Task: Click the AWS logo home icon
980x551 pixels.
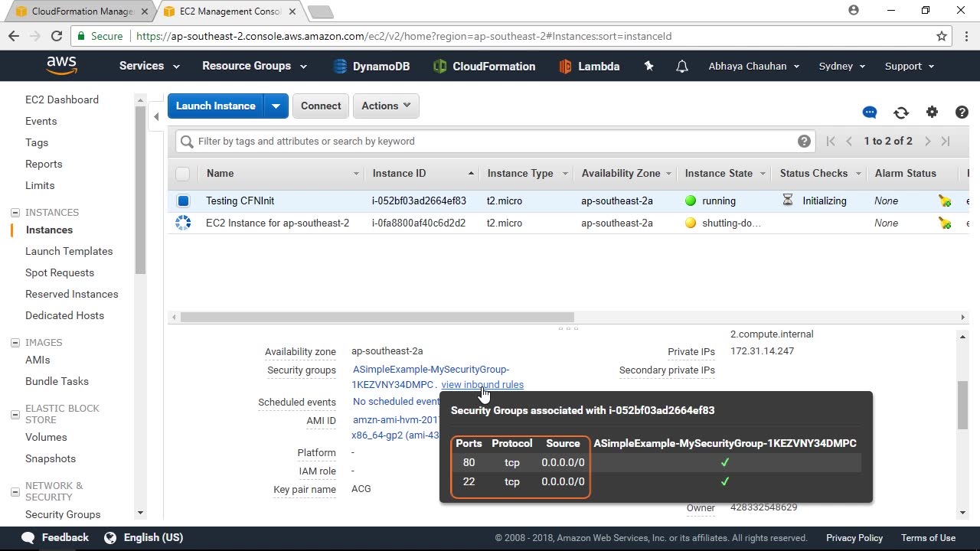Action: 61,66
